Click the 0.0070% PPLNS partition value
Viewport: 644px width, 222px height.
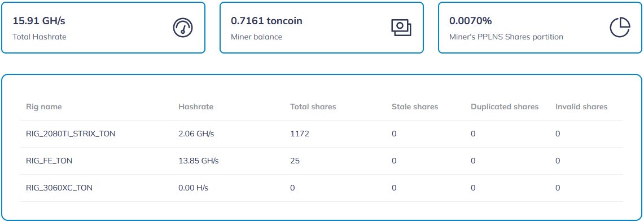[x=471, y=20]
